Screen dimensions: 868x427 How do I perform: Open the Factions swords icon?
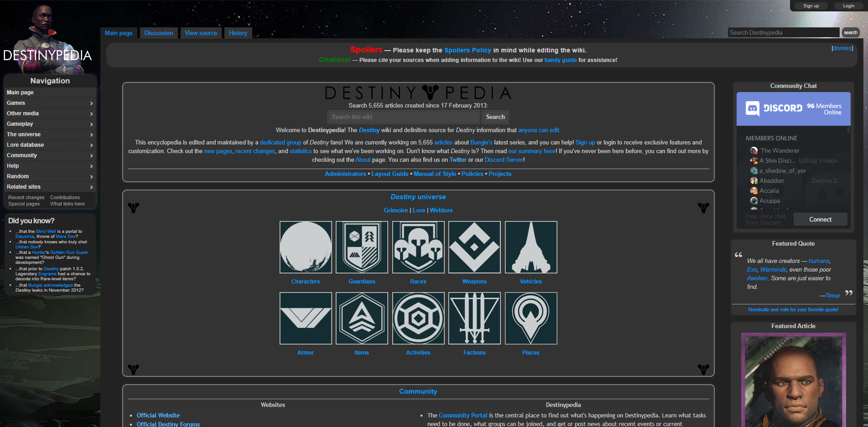[x=474, y=318]
